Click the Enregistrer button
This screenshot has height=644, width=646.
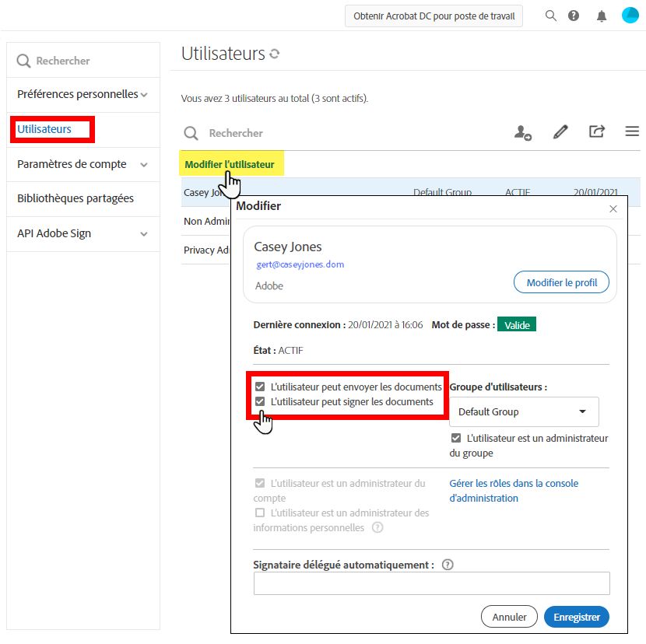(577, 617)
